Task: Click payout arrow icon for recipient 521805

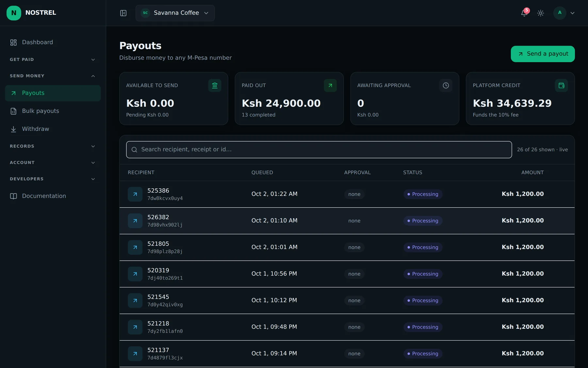Action: pyautogui.click(x=135, y=247)
